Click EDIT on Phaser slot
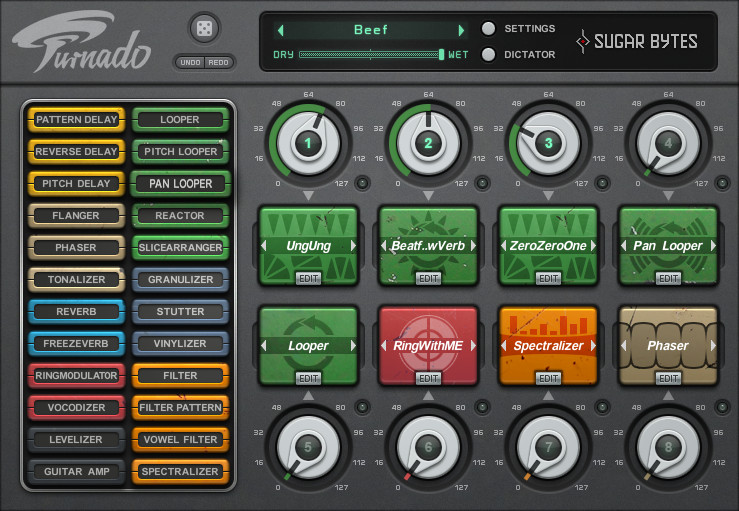The width and height of the screenshot is (739, 511). click(x=668, y=379)
